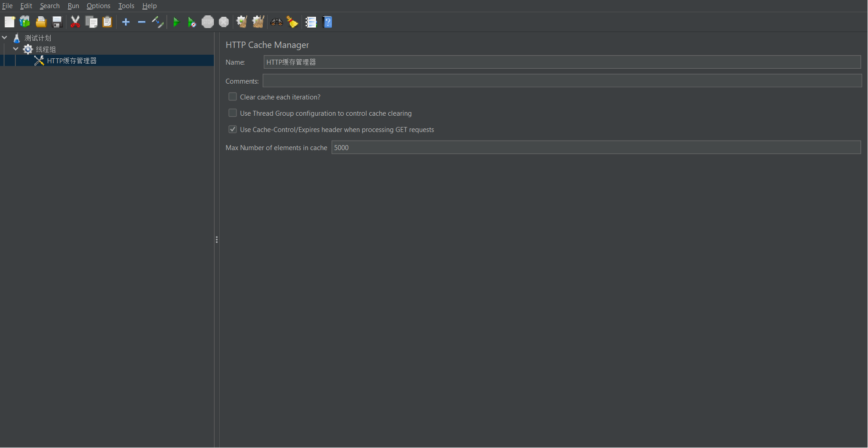
Task: Click the Reset Search icon
Action: pos(292,22)
